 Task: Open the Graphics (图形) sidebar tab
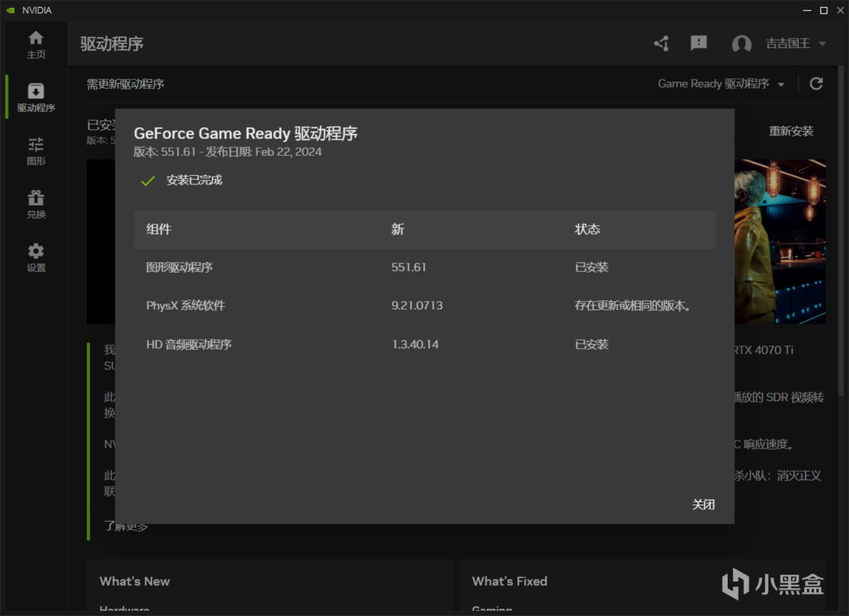pos(36,151)
